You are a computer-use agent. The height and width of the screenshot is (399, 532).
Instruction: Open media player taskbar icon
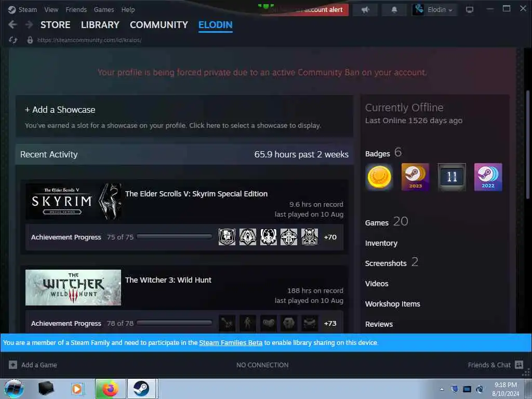click(77, 389)
